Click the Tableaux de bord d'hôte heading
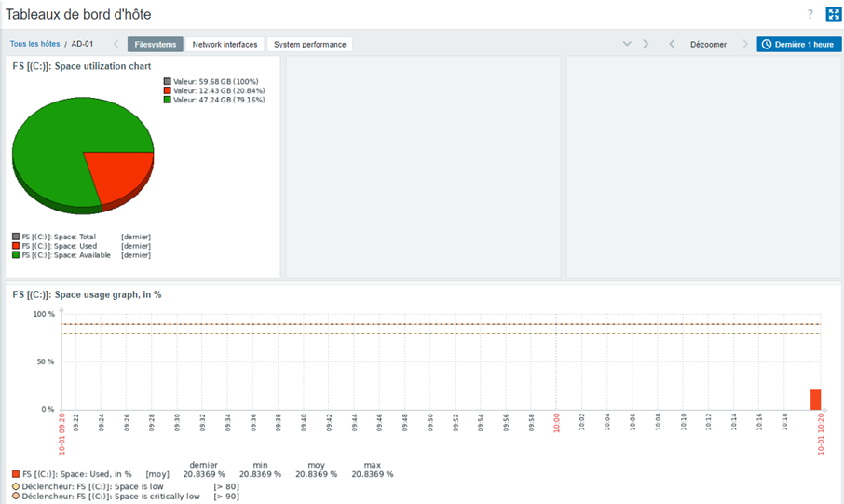Screen dimensions: 844x504 coord(78,15)
